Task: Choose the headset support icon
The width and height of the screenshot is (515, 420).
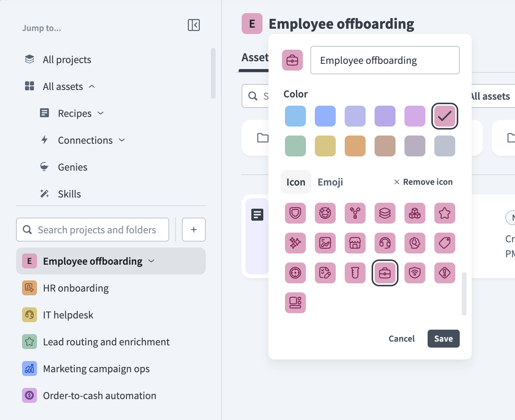Action: 385,243
